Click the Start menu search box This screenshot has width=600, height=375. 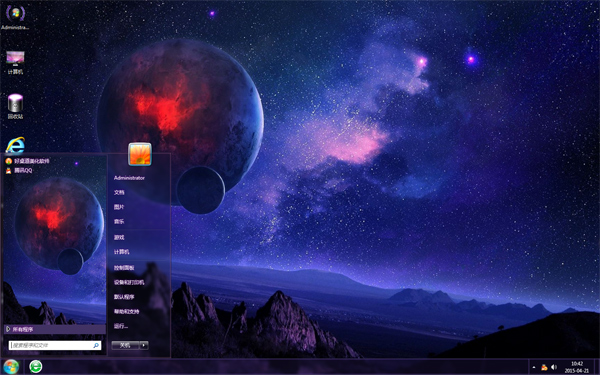coord(55,345)
